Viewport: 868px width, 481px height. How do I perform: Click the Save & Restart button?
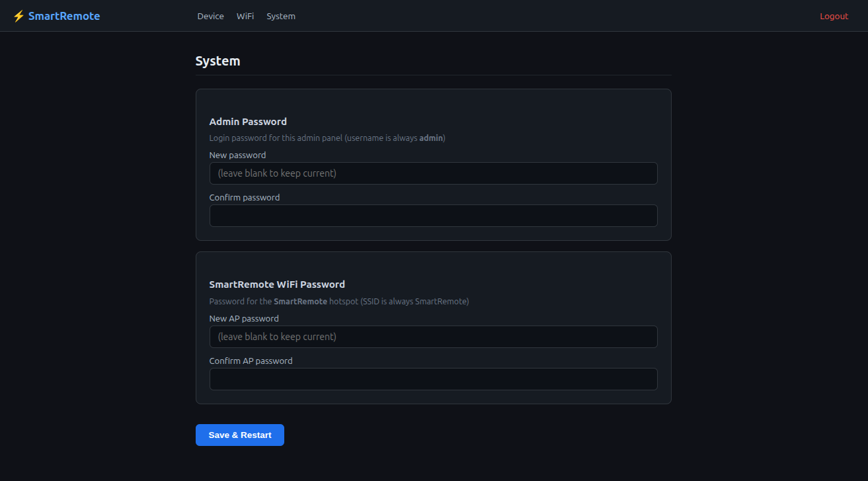[x=240, y=435]
